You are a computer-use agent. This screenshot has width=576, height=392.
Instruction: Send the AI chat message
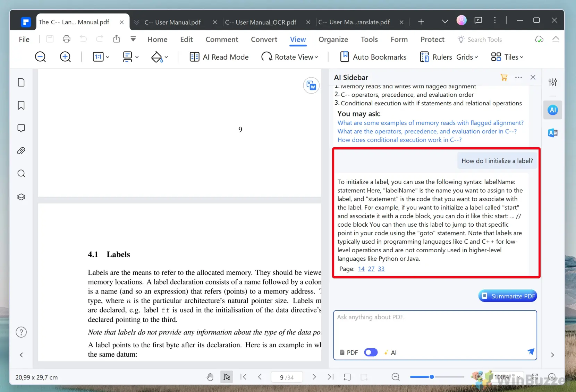click(x=531, y=352)
